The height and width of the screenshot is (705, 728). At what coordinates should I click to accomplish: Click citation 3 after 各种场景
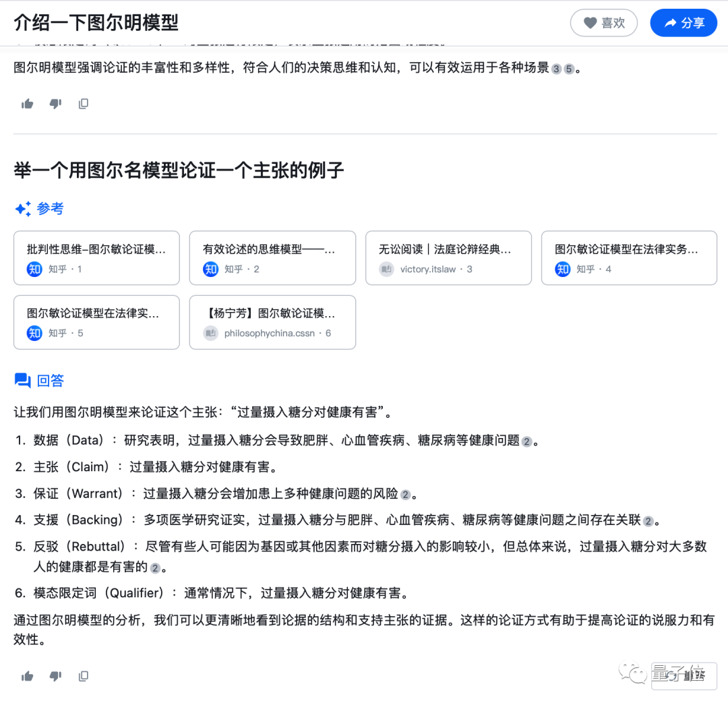(556, 69)
